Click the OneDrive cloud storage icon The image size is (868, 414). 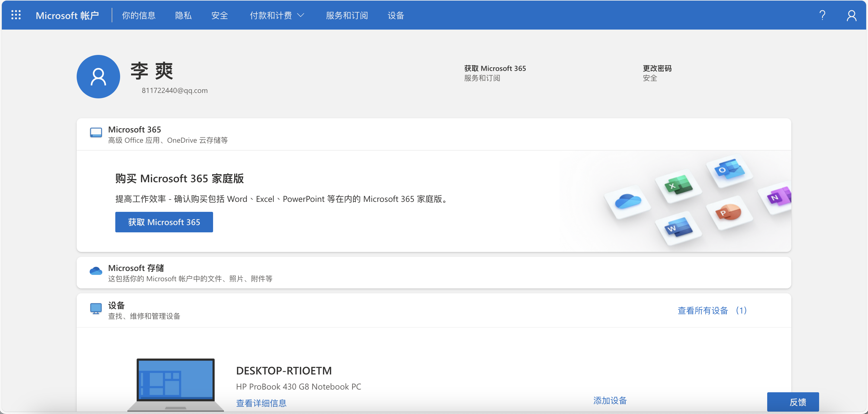(x=96, y=271)
